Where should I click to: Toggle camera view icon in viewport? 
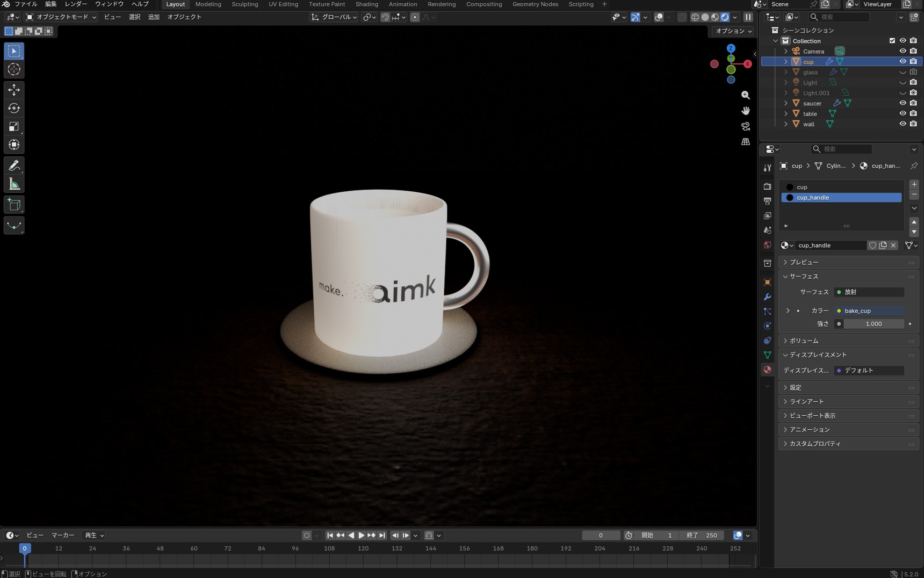tap(745, 126)
